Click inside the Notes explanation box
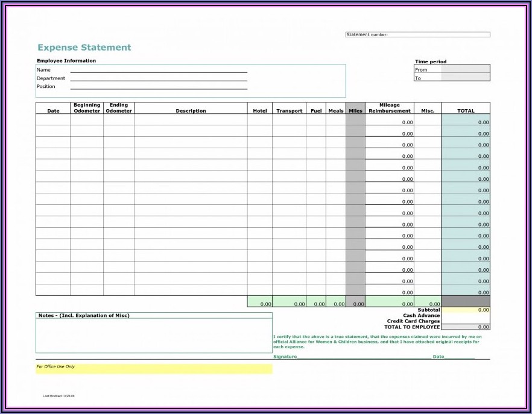 154,336
